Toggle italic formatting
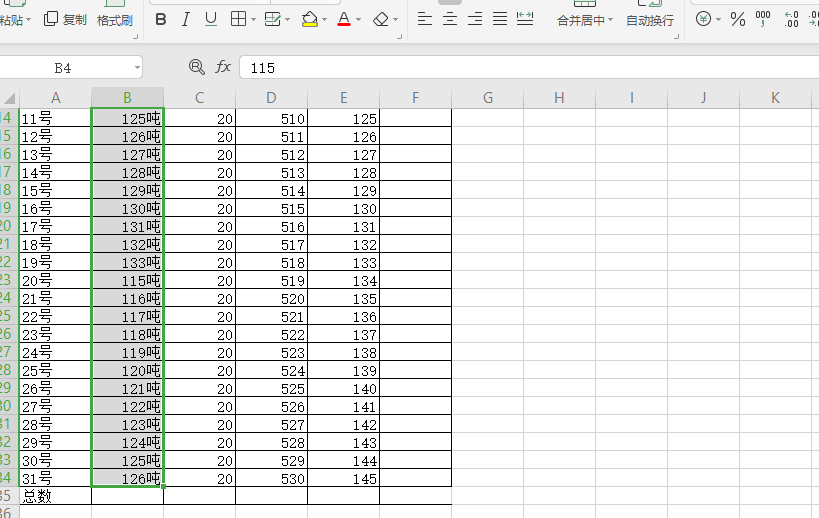 pos(185,20)
